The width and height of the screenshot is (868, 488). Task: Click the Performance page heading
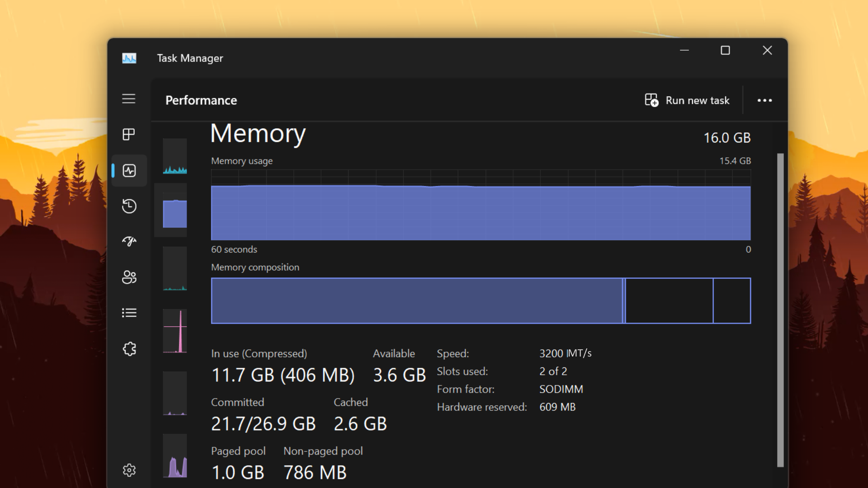201,100
